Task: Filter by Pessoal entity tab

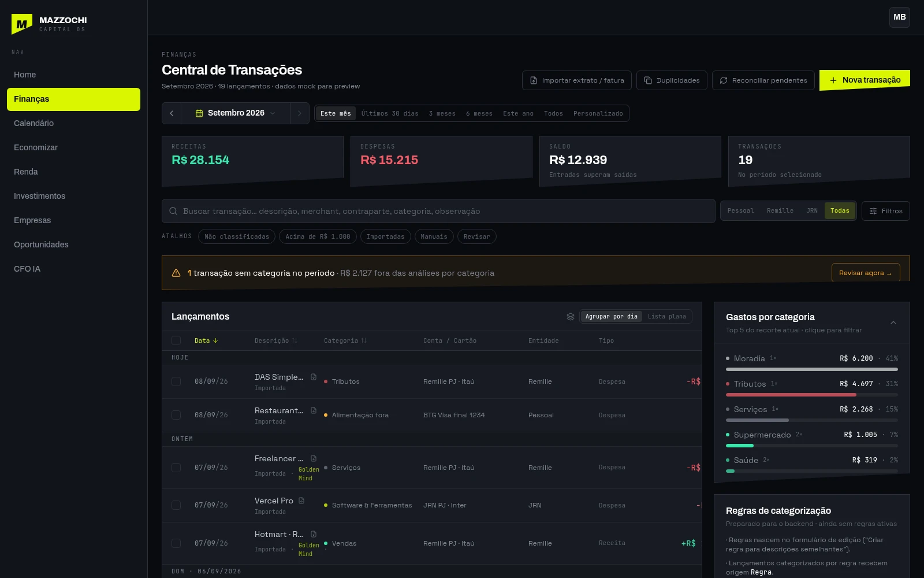Action: [x=740, y=211]
